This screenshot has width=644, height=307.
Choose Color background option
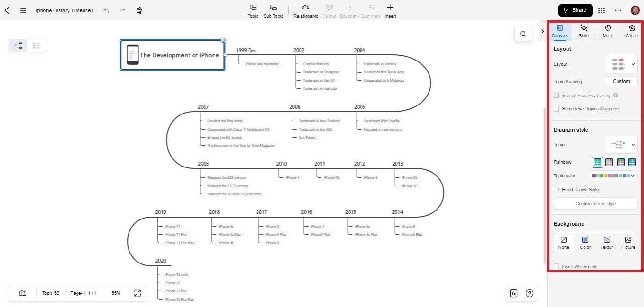[585, 243]
